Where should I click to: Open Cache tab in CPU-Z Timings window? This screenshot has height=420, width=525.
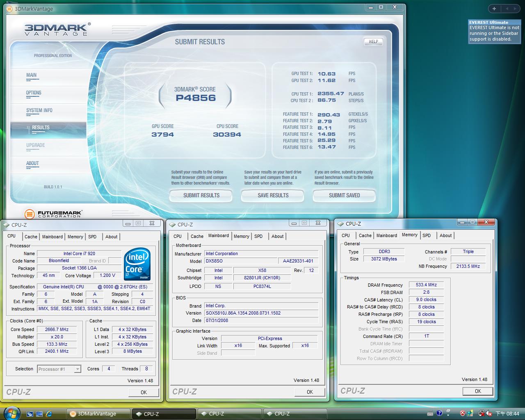[365, 235]
